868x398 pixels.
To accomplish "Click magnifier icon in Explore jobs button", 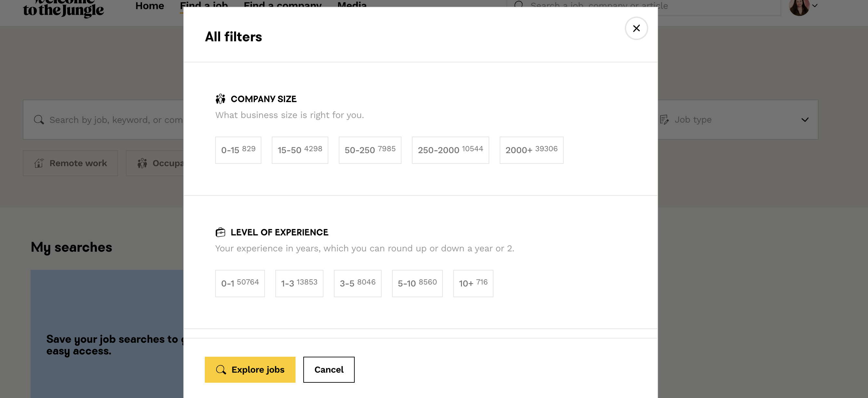I will 221,369.
